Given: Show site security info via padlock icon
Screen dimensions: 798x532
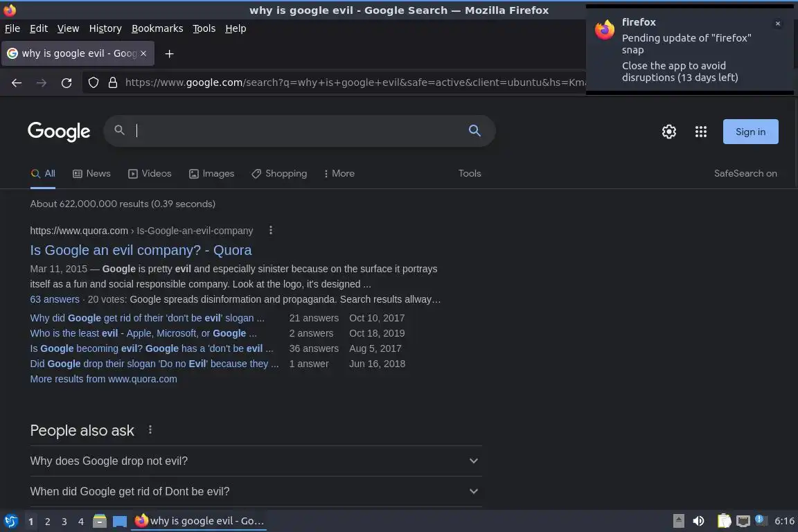Looking at the screenshot, I should [x=113, y=82].
